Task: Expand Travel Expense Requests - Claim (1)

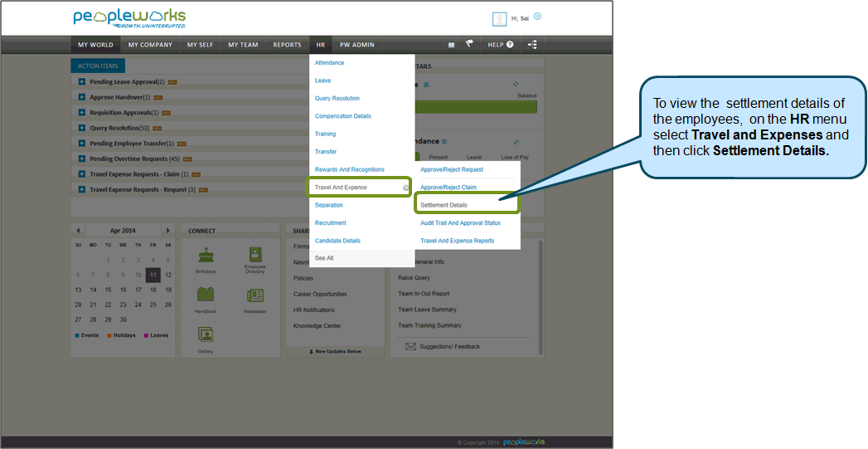Action: click(x=81, y=174)
